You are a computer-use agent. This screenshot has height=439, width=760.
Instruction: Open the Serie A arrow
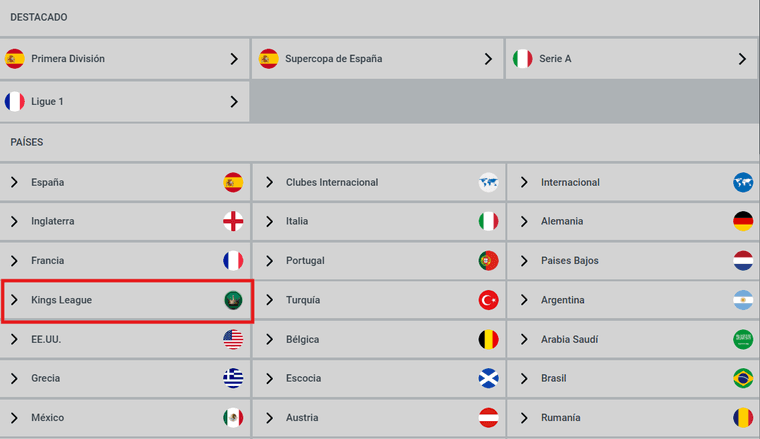click(742, 59)
